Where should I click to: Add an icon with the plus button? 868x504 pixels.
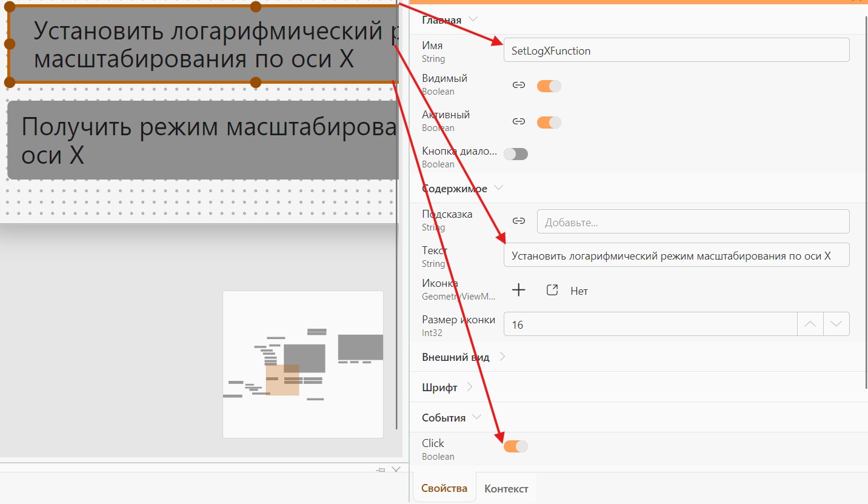(518, 291)
